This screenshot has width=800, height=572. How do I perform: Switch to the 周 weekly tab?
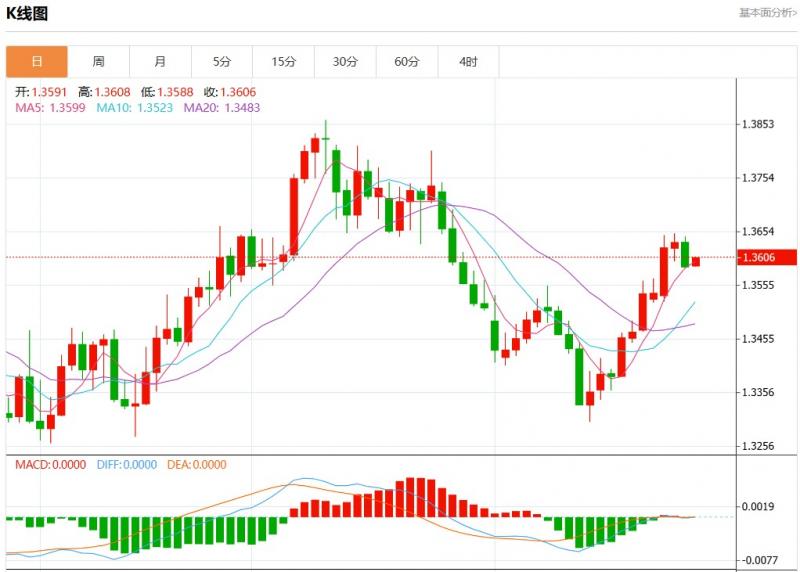pyautogui.click(x=98, y=62)
